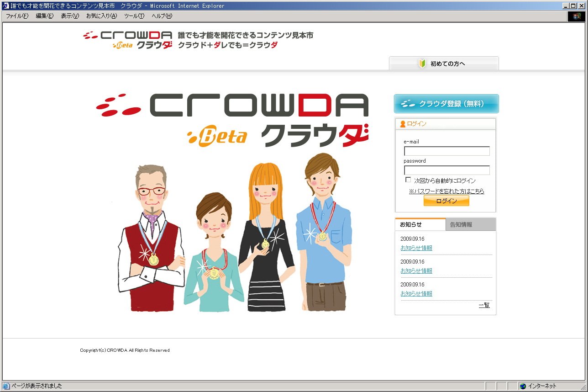
Task: Open the ※パスワードを忘れた方はこちら link
Action: (x=446, y=191)
